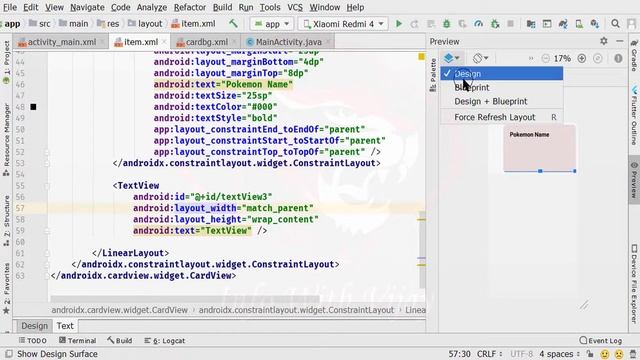Click the fold marker on line 61
The image size is (640, 360).
pos(47,253)
